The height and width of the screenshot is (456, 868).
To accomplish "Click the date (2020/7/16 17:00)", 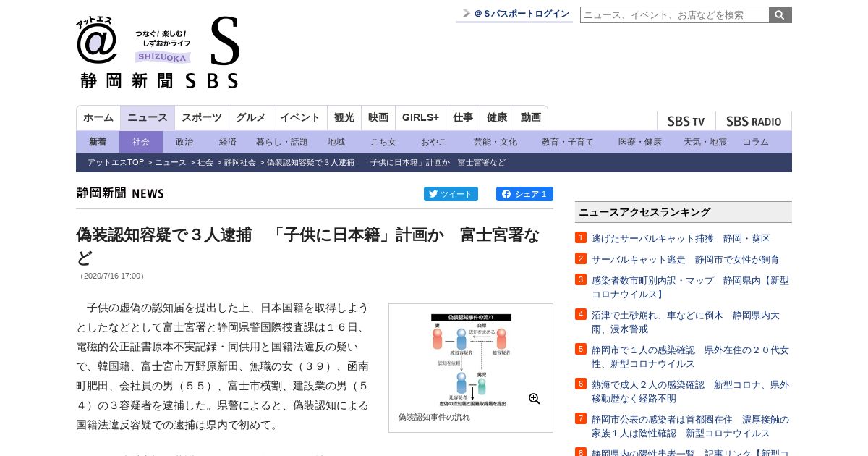I will [112, 276].
